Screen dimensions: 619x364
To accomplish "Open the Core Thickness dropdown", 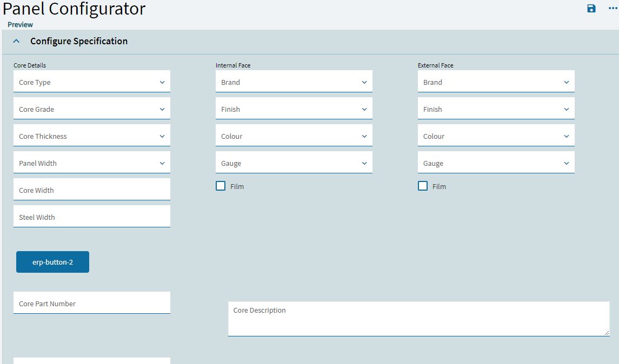I will click(x=91, y=136).
